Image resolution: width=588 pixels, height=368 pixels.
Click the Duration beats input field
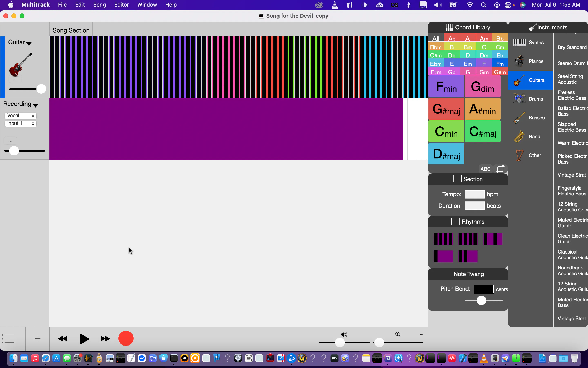(x=475, y=206)
